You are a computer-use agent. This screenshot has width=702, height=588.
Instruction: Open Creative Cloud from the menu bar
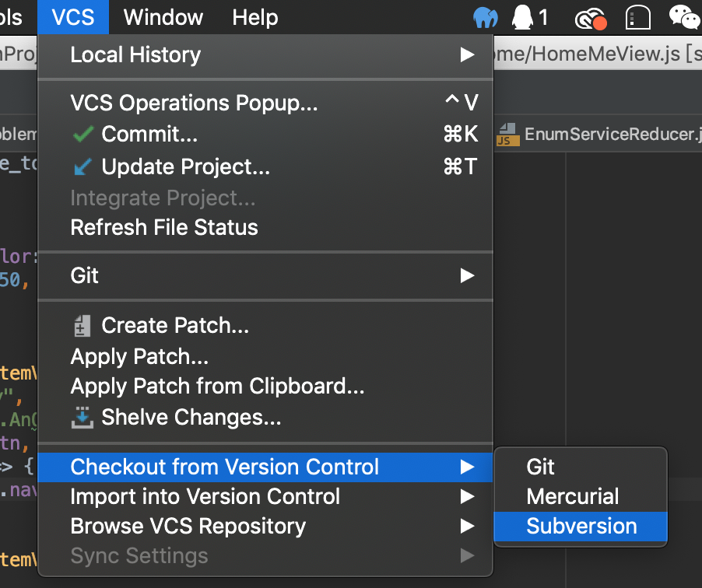pos(590,17)
